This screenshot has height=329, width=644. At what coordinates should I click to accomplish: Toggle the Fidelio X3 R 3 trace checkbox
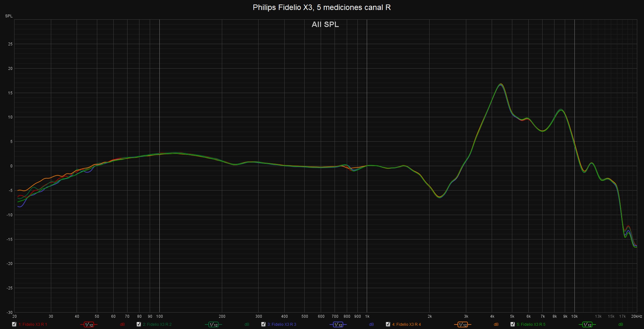(x=263, y=324)
